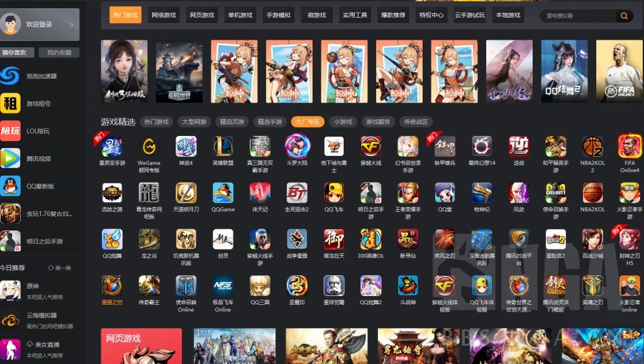This screenshot has height=364, width=644.
Task: Open 生死狙击2 from the game grid
Action: pos(297,193)
